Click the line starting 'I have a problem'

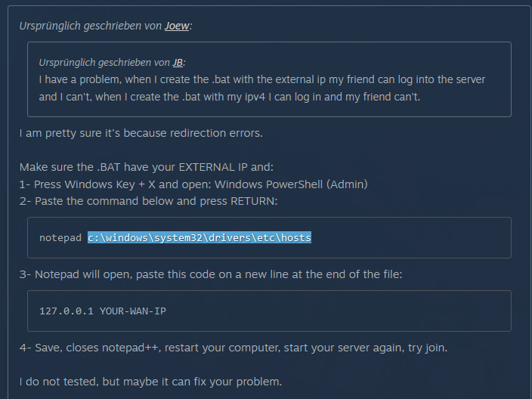[x=262, y=79]
